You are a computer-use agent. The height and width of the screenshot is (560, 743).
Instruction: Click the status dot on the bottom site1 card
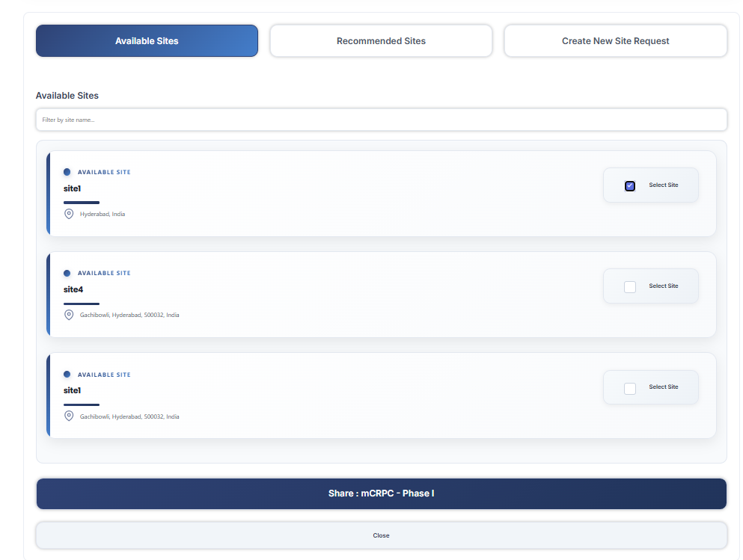tap(67, 374)
